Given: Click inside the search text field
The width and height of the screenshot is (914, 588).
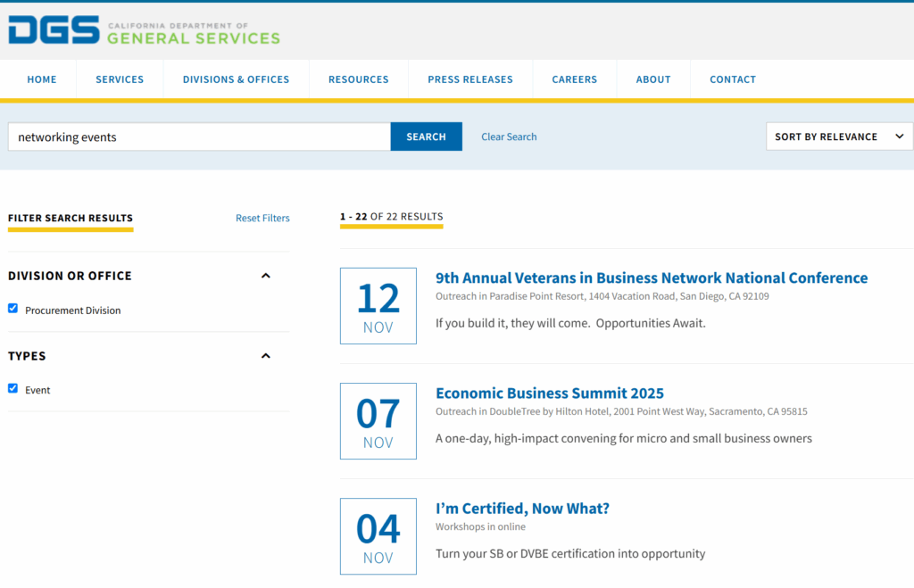Looking at the screenshot, I should (x=196, y=137).
